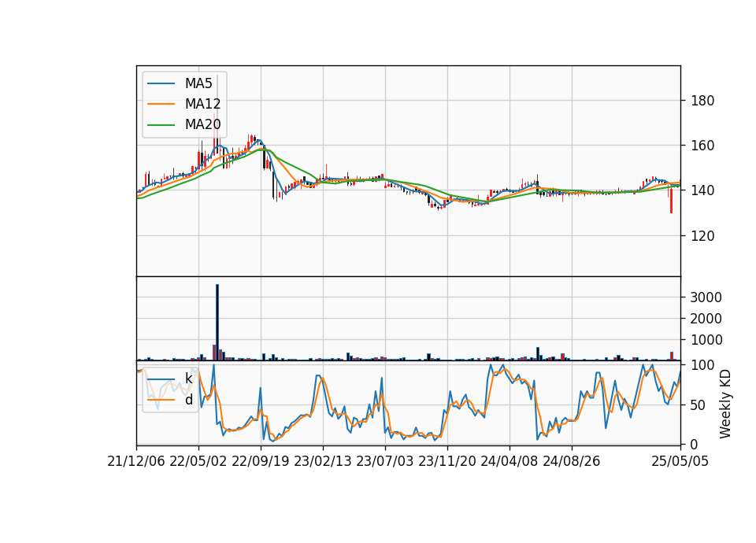This screenshot has height=543, width=756.
Task: Click the 100 KD axis label
Action: pyautogui.click(x=702, y=365)
